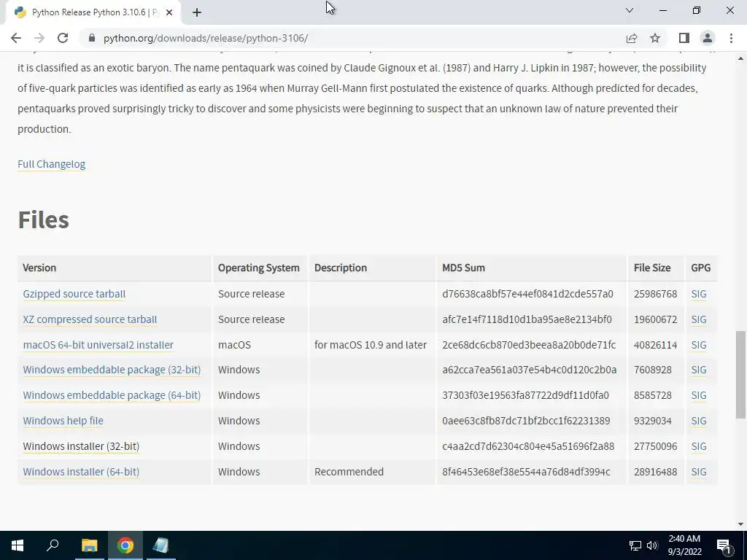This screenshot has width=747, height=560.
Task: Bookmark this page with the star icon
Action: pyautogui.click(x=655, y=38)
